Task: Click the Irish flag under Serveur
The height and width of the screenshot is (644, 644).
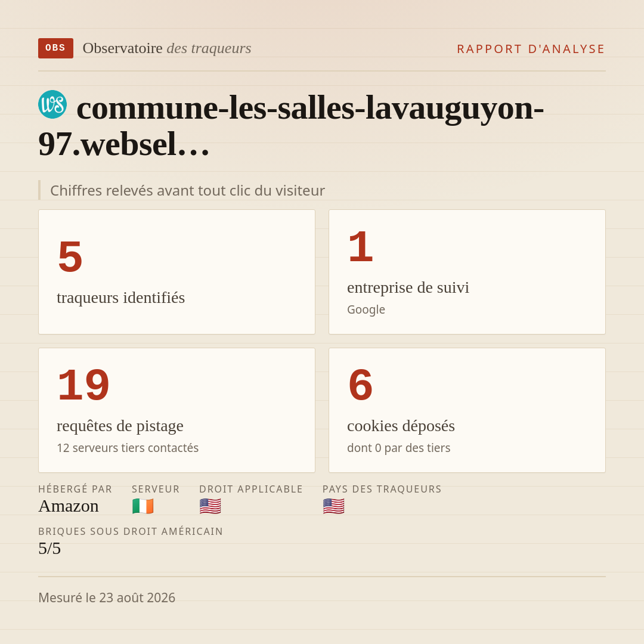Action: [143, 506]
